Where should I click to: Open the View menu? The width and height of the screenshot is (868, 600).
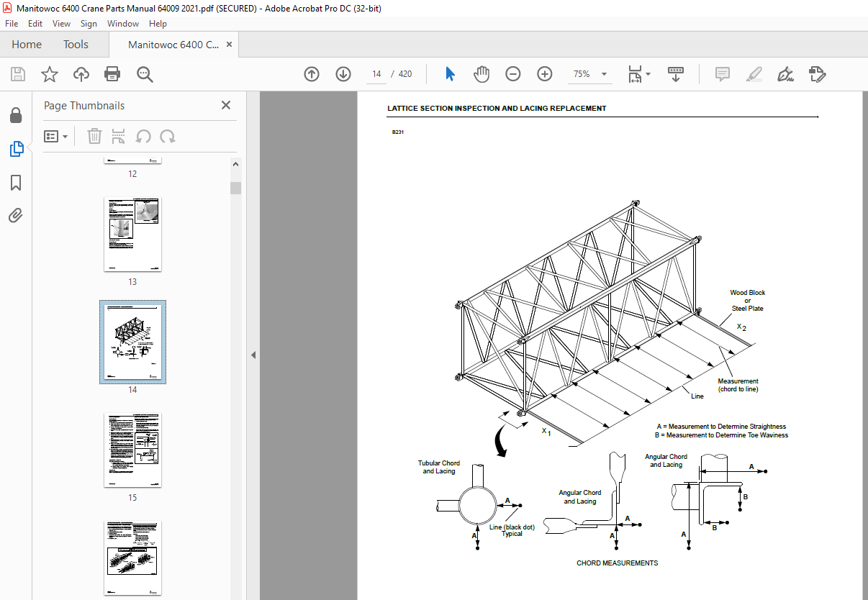[61, 24]
